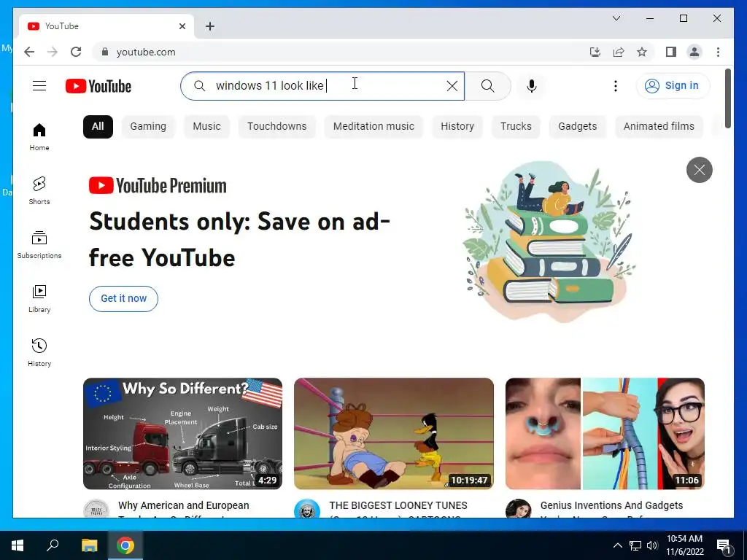Click the page vertical scrollbar
This screenshot has height=560, width=747.
727,98
